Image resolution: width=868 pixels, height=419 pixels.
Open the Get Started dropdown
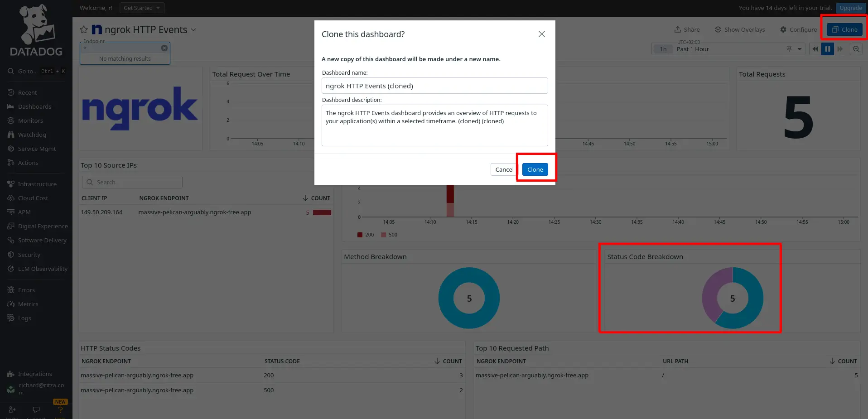pos(142,8)
